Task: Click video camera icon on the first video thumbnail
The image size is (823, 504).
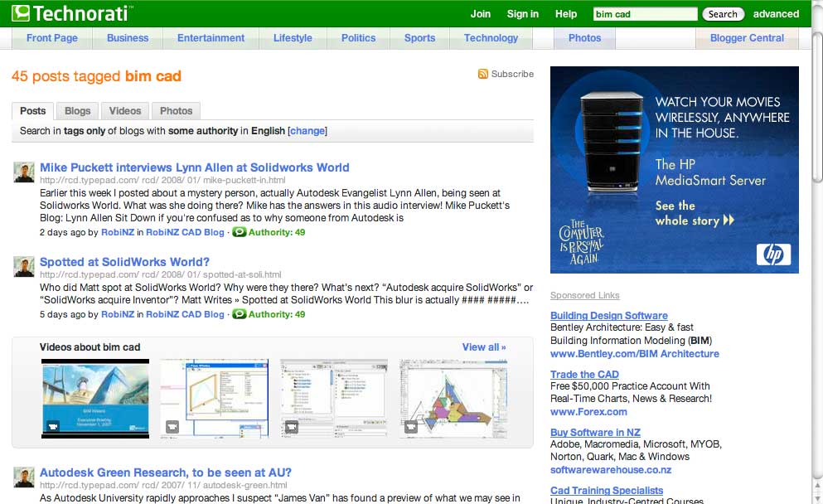Action: click(52, 426)
